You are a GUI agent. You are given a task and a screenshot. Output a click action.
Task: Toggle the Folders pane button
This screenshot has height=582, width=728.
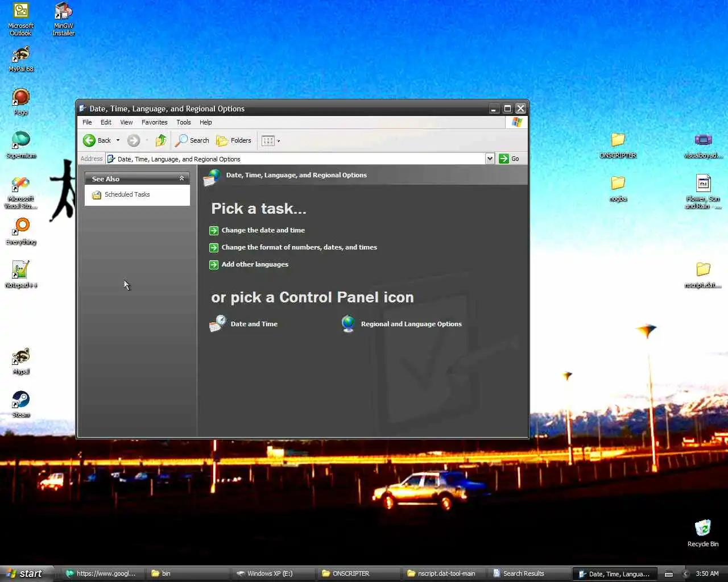(x=234, y=140)
